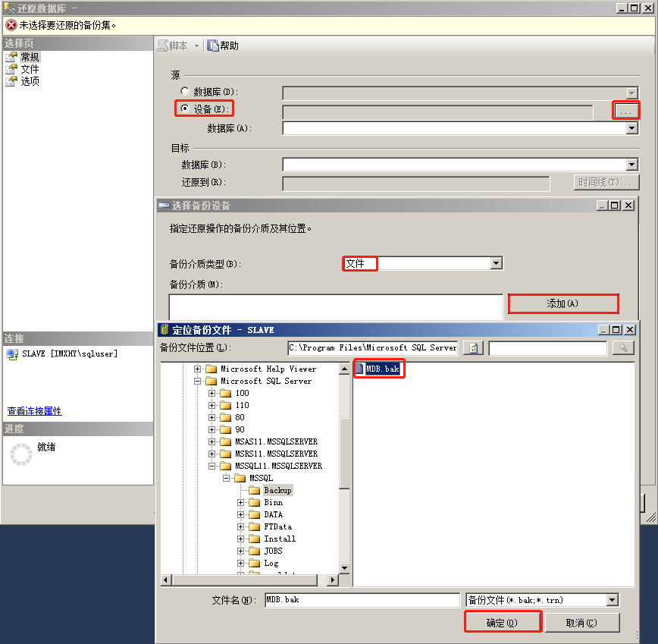The width and height of the screenshot is (658, 644).
Task: Select the 选项 page in left pane
Action: [30, 81]
